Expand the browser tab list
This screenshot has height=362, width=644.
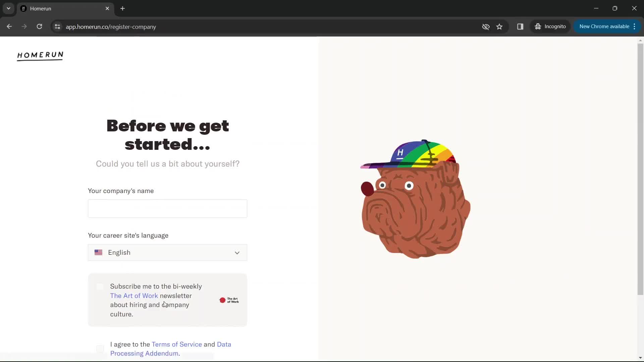[x=8, y=8]
